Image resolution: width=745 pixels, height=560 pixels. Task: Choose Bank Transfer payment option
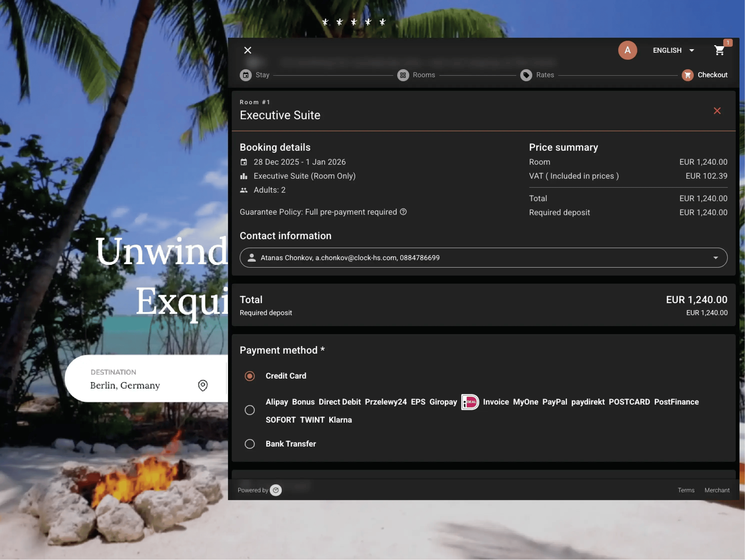pyautogui.click(x=249, y=444)
